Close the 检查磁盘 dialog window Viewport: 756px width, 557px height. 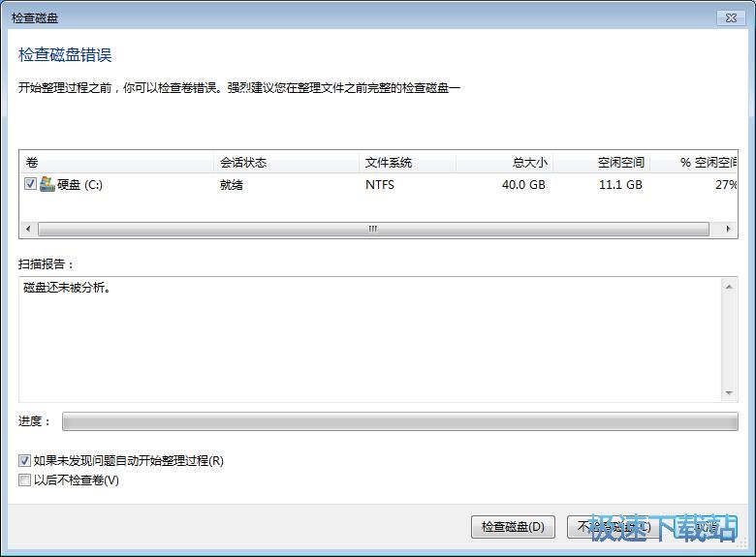point(731,17)
